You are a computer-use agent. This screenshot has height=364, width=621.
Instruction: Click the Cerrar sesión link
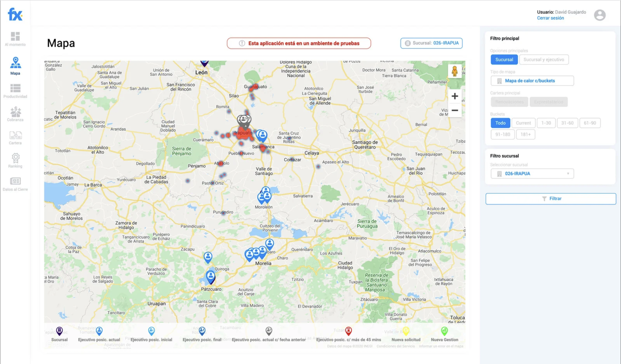[550, 18]
